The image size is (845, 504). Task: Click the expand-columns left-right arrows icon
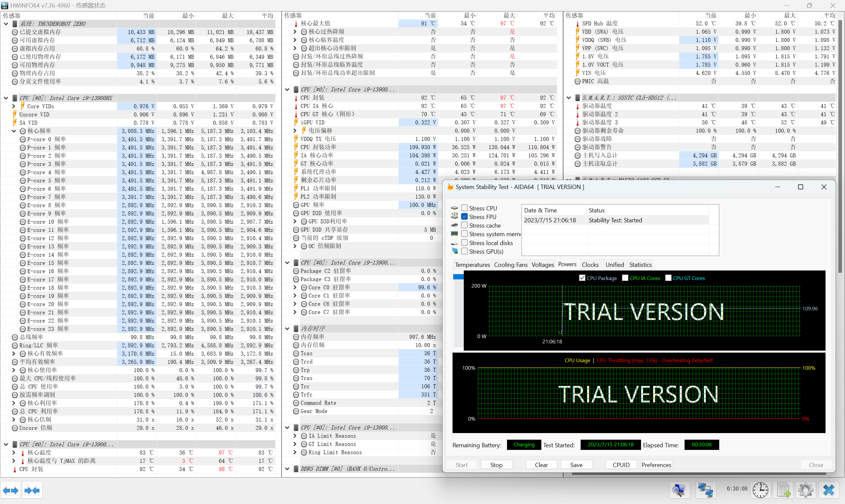pos(11,490)
